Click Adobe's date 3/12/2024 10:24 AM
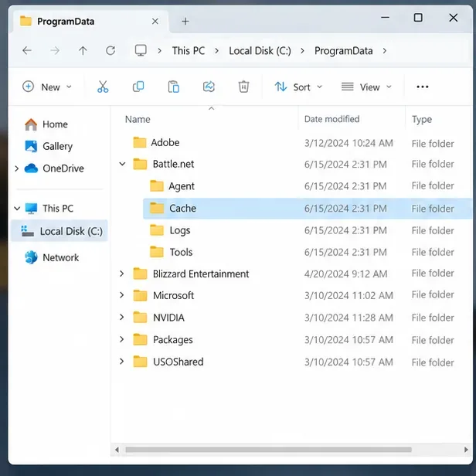Image resolution: width=476 pixels, height=476 pixels. click(348, 143)
